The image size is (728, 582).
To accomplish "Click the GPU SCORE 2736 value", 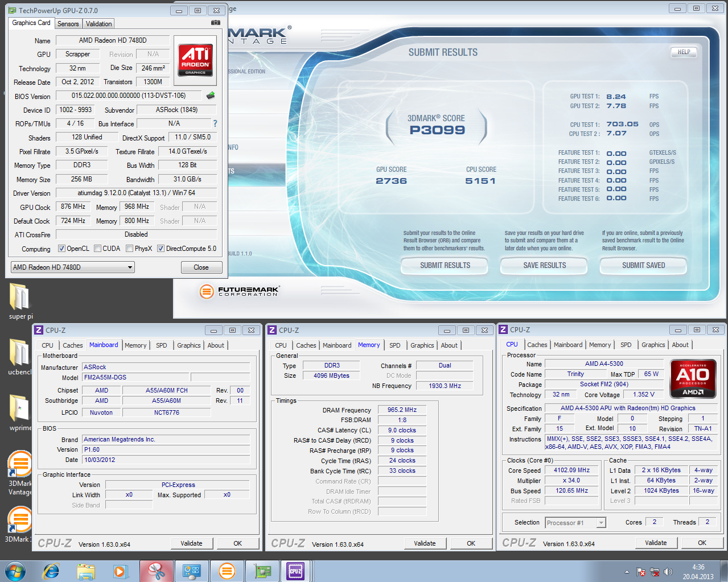I will pos(391,181).
